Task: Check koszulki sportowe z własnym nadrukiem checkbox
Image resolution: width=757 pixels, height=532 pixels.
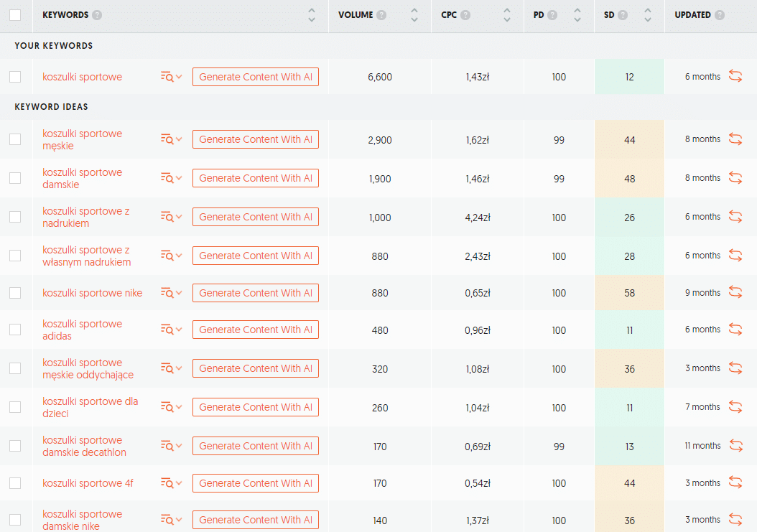Action: tap(15, 256)
